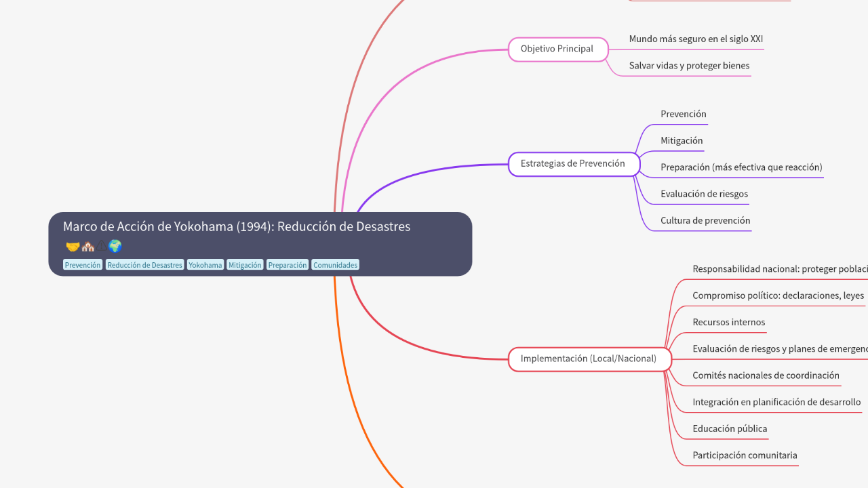The height and width of the screenshot is (488, 868).
Task: Click the globe emoji in root node
Action: (x=115, y=247)
